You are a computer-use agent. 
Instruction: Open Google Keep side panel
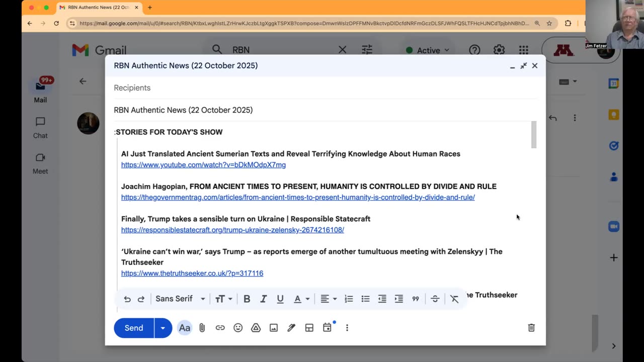[x=613, y=115]
